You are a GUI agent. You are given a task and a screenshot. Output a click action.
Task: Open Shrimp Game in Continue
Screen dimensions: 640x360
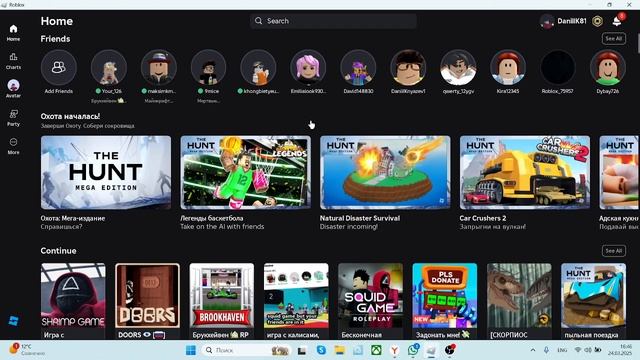tap(73, 296)
